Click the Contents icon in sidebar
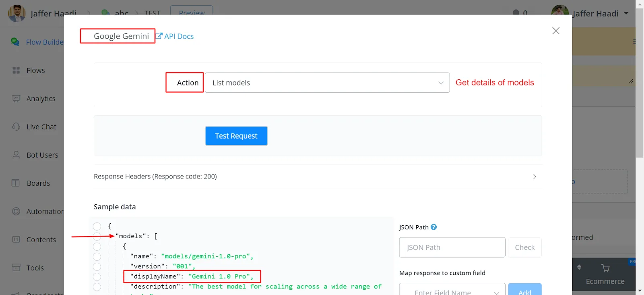This screenshot has width=644, height=295. pyautogui.click(x=16, y=239)
